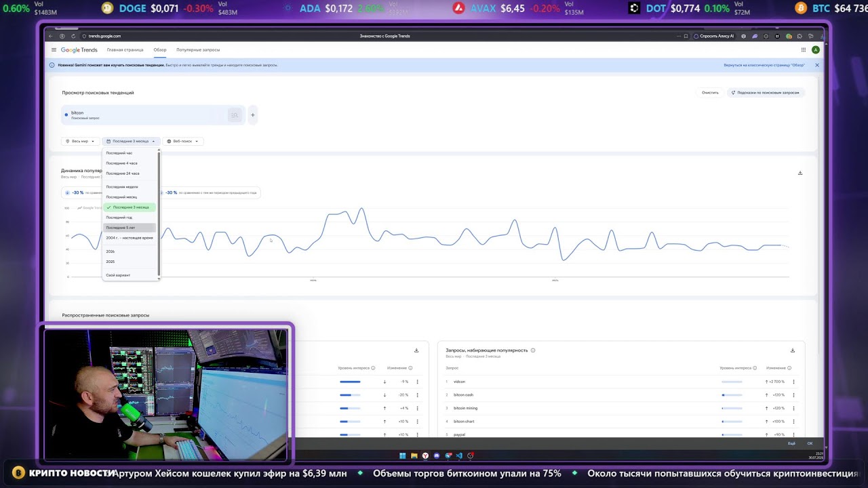Select the Last month option

click(x=130, y=197)
